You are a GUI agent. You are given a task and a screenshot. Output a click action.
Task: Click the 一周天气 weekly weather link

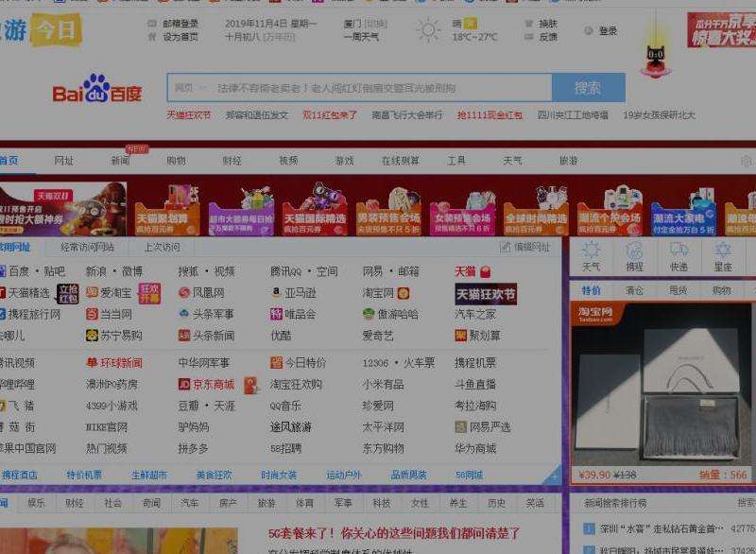[x=361, y=37]
